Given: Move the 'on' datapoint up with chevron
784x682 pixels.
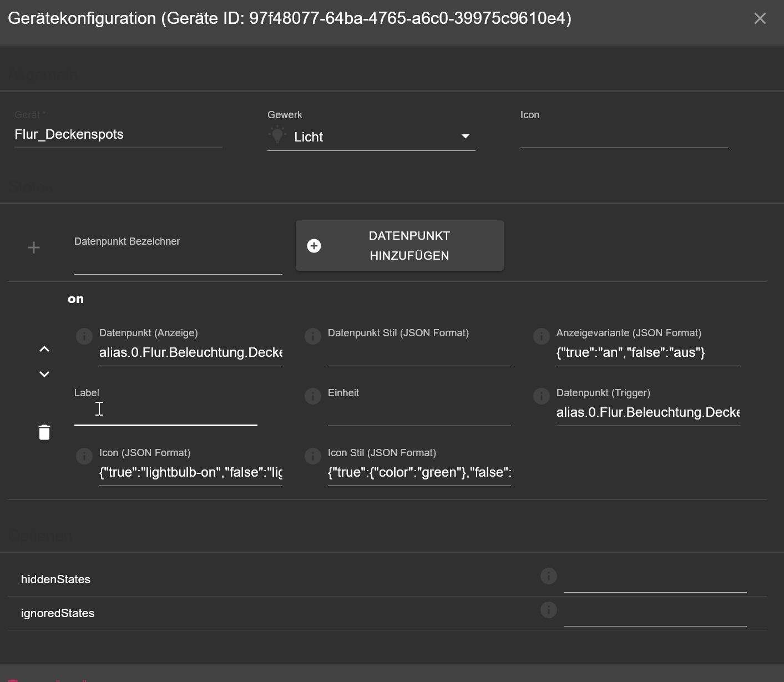Looking at the screenshot, I should click(x=44, y=349).
